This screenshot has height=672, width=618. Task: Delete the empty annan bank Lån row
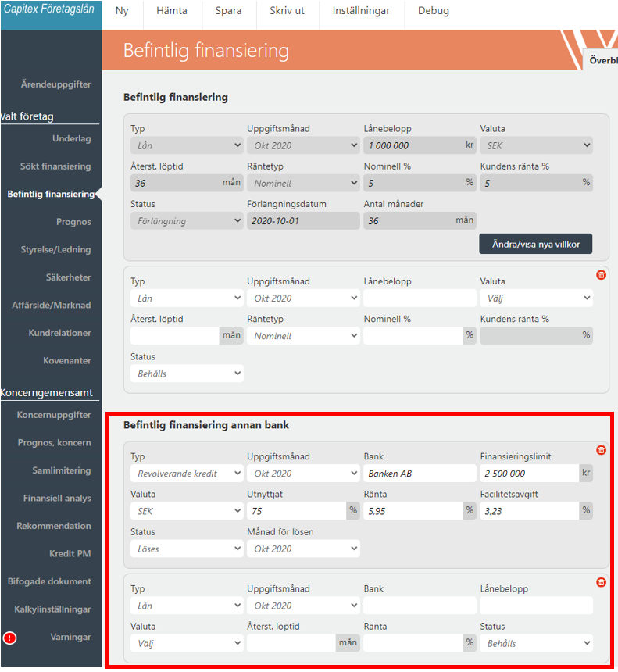click(601, 582)
